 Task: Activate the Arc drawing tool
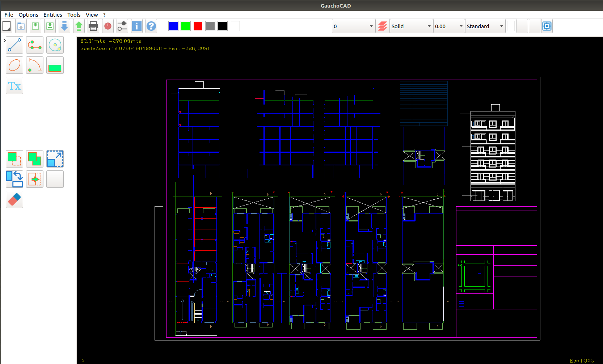click(35, 65)
